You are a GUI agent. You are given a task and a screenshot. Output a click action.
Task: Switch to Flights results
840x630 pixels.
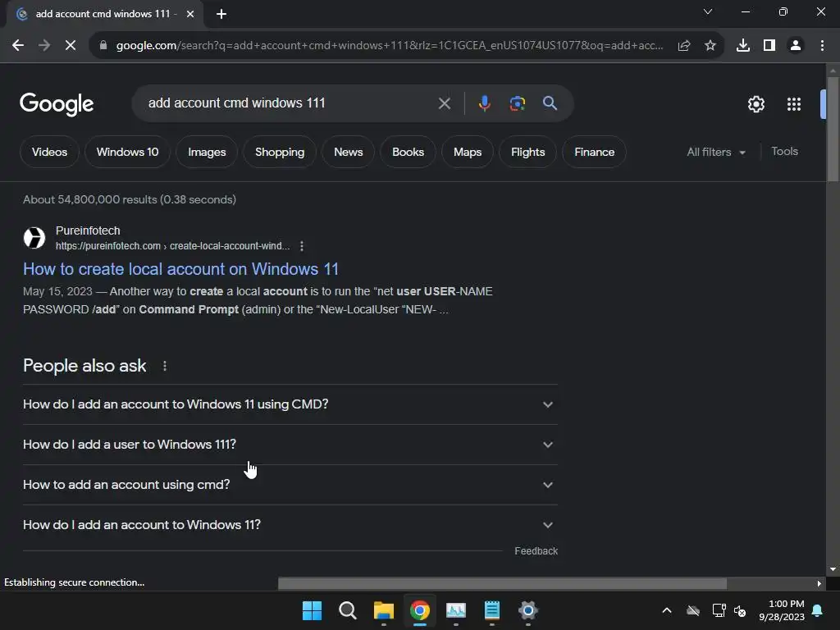pos(527,152)
